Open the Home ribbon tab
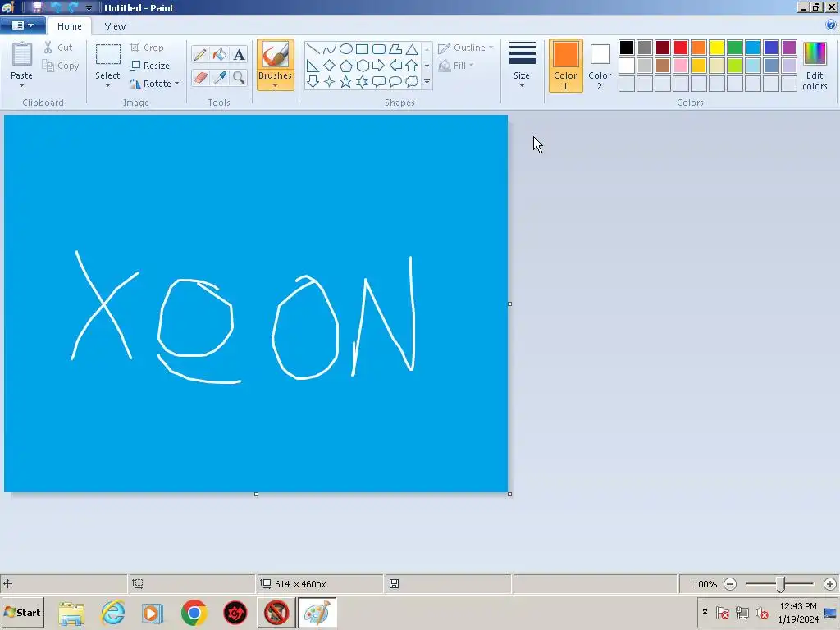840x630 pixels. [70, 26]
